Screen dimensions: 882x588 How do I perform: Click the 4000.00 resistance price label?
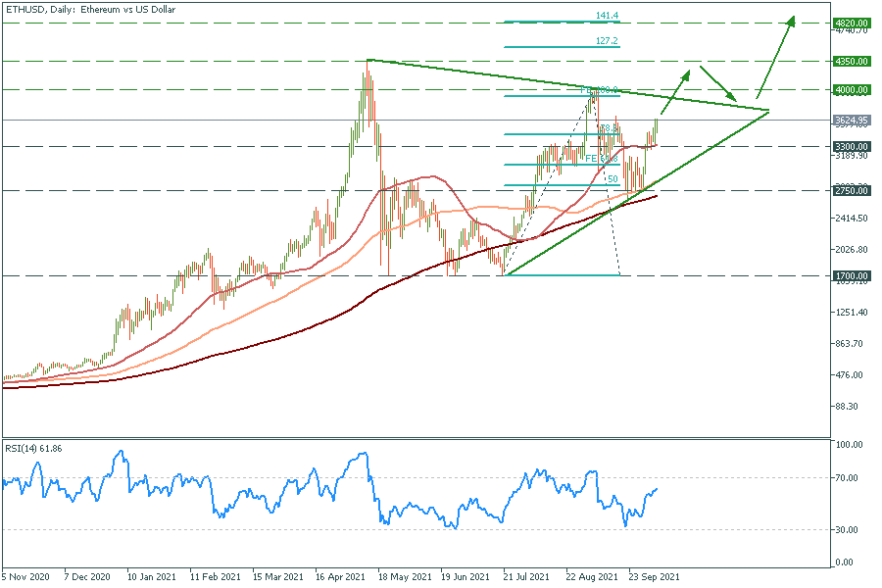coord(851,90)
